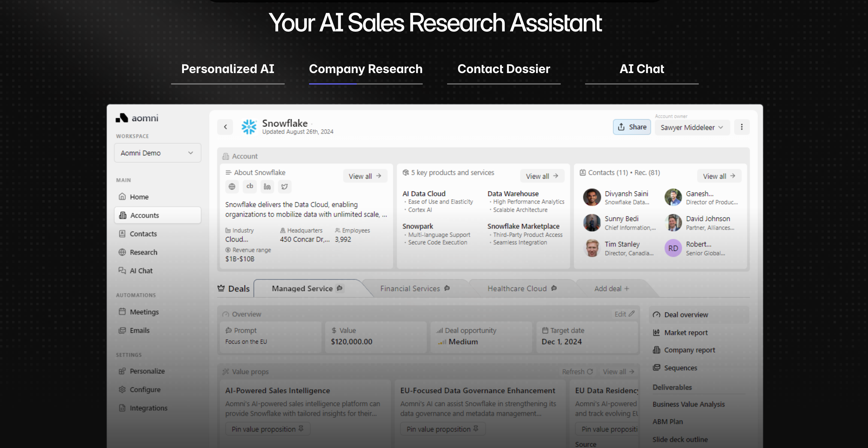Image resolution: width=868 pixels, height=448 pixels.
Task: Switch to the Contact Dossier tab
Action: [x=503, y=69]
